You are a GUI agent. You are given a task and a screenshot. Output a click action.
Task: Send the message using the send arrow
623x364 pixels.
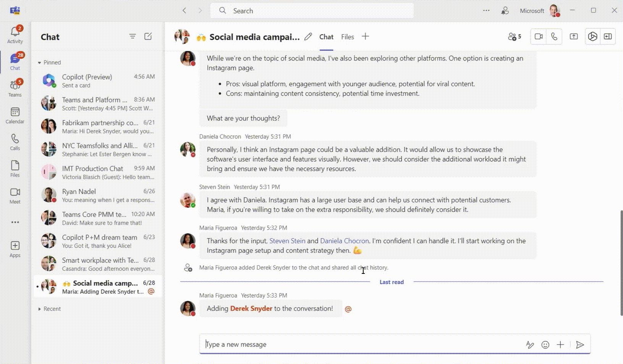581,345
